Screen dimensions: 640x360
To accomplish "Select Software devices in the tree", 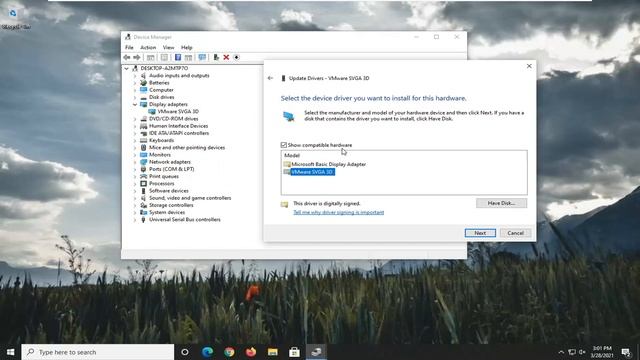I will coord(169,191).
